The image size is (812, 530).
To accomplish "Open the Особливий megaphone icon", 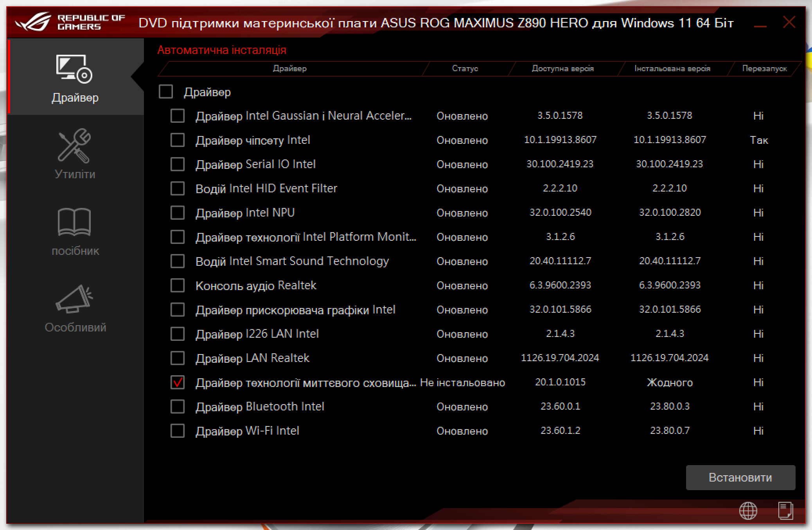I will coord(74,299).
